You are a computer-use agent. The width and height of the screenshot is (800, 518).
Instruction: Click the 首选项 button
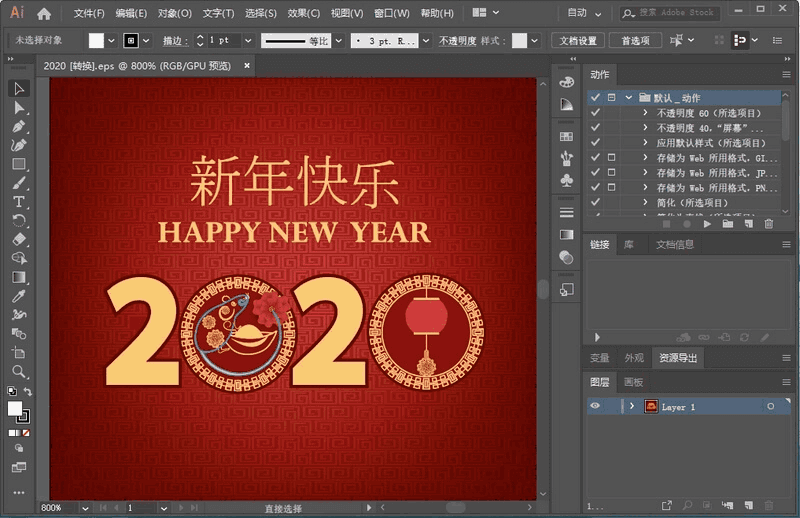point(635,41)
